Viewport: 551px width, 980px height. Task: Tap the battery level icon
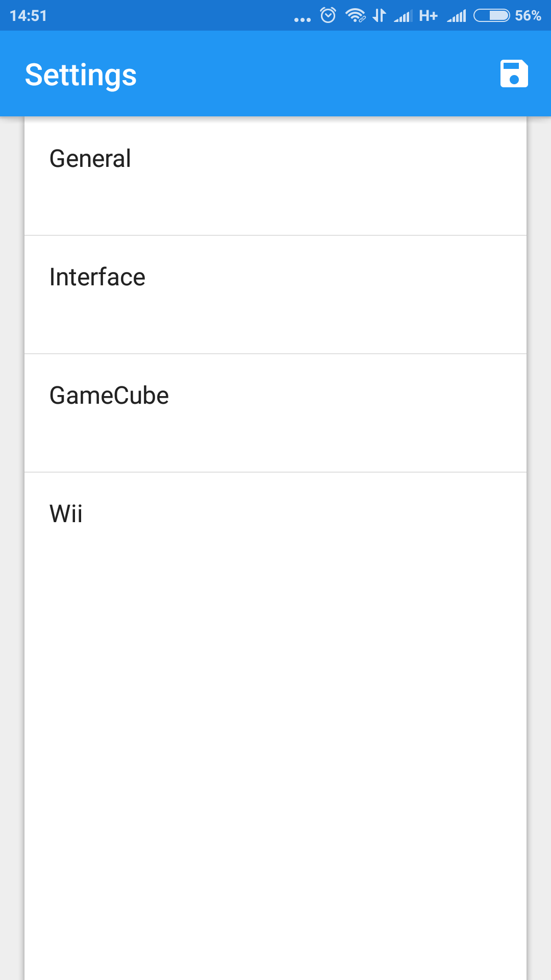[492, 16]
